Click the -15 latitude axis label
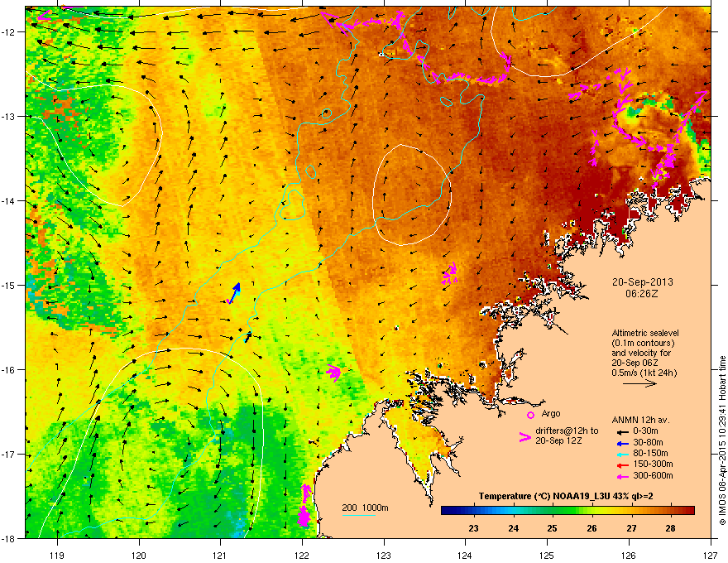Screen dimensions: 728x563 [9, 285]
